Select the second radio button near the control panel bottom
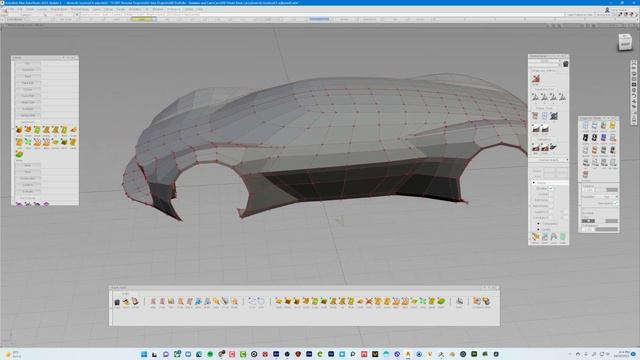This screenshot has height=360, width=640. coord(538,229)
